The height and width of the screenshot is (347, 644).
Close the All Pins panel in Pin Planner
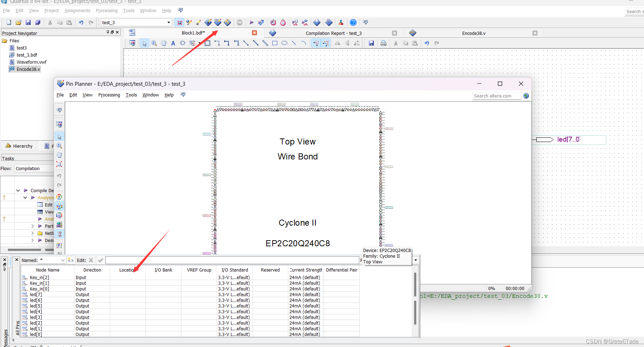click(x=17, y=260)
